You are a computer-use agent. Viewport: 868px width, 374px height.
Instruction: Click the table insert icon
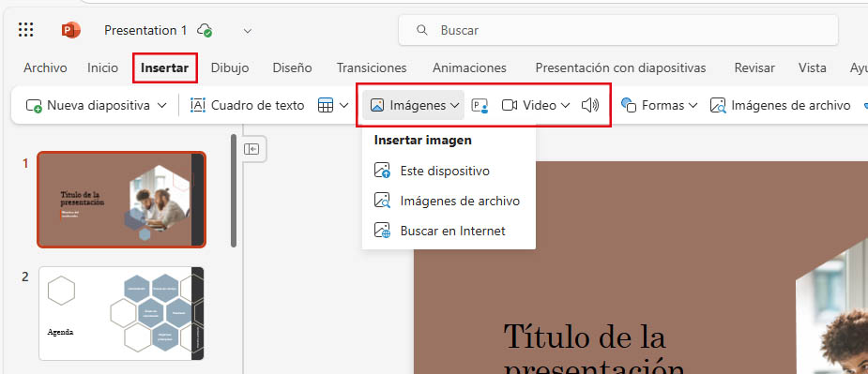(326, 105)
